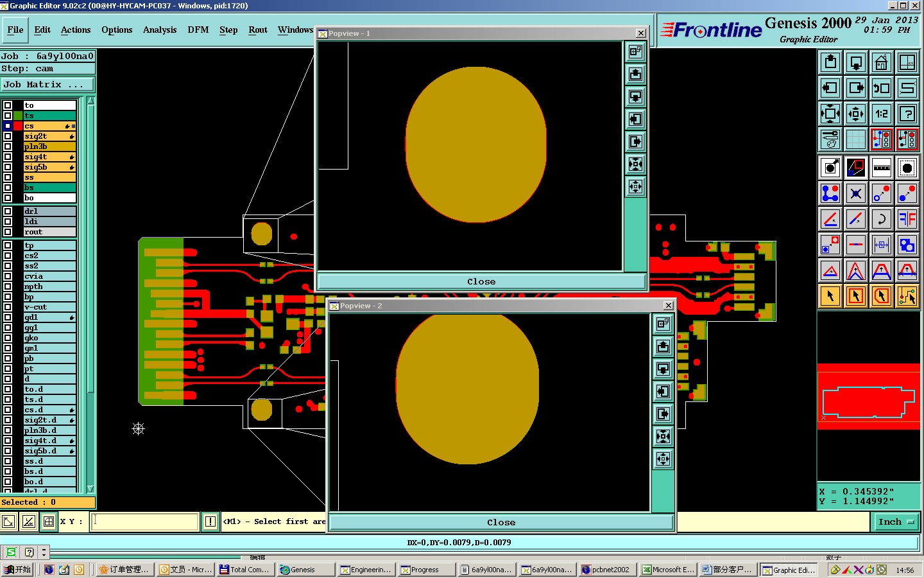Activate the single arrow select tool

click(x=830, y=296)
